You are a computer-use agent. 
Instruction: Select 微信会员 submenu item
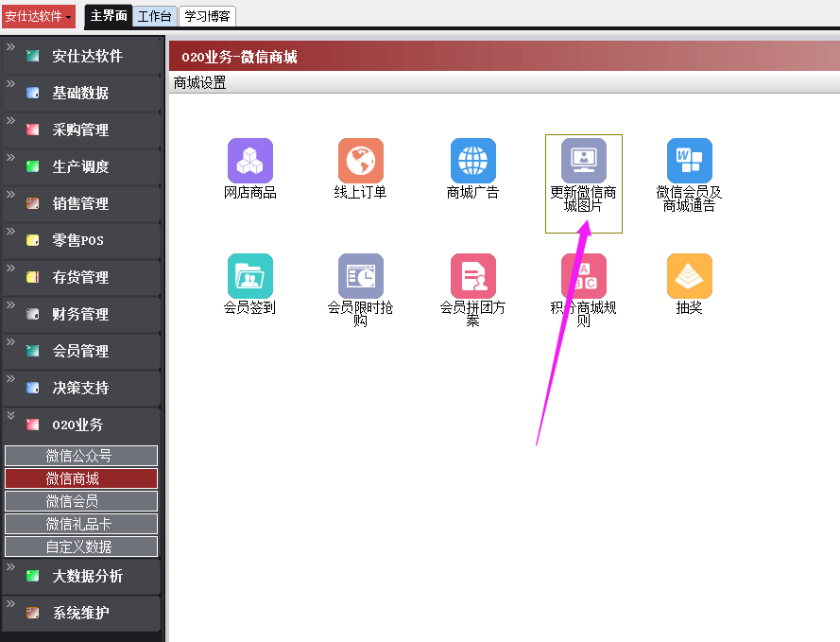[81, 502]
